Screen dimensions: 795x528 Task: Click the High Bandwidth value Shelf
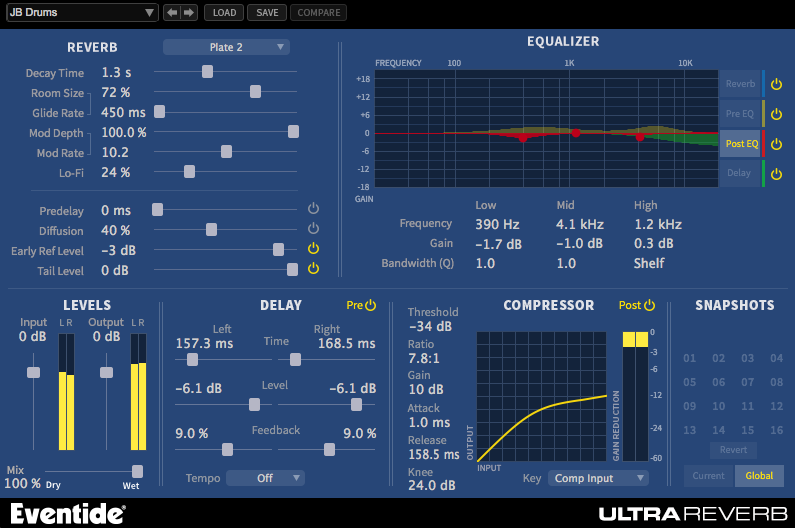click(649, 263)
